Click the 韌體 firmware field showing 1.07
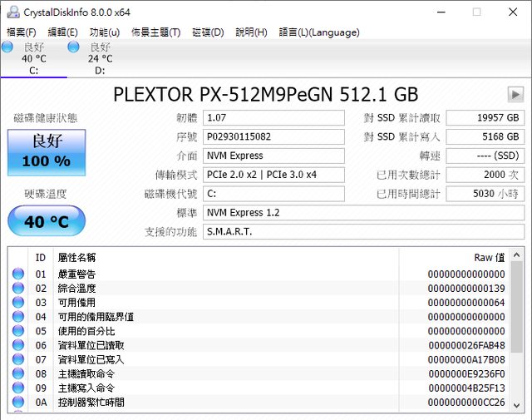The image size is (532, 420). pos(273,117)
